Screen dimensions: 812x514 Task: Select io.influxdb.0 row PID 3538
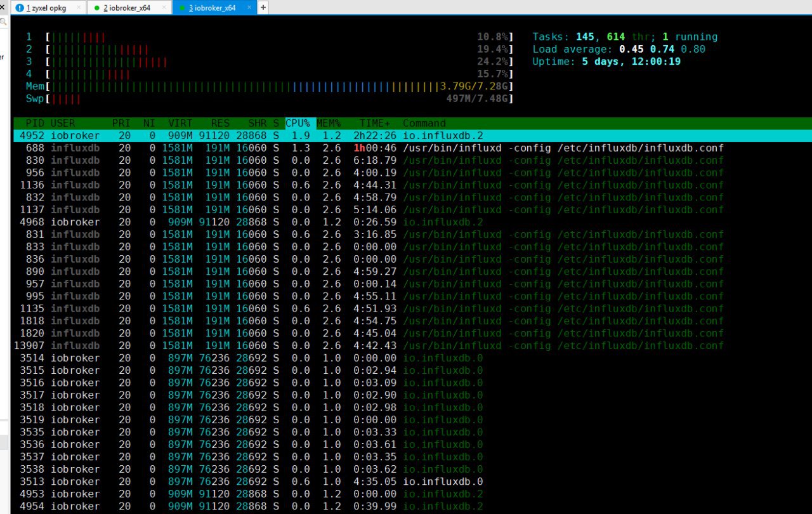click(x=412, y=470)
